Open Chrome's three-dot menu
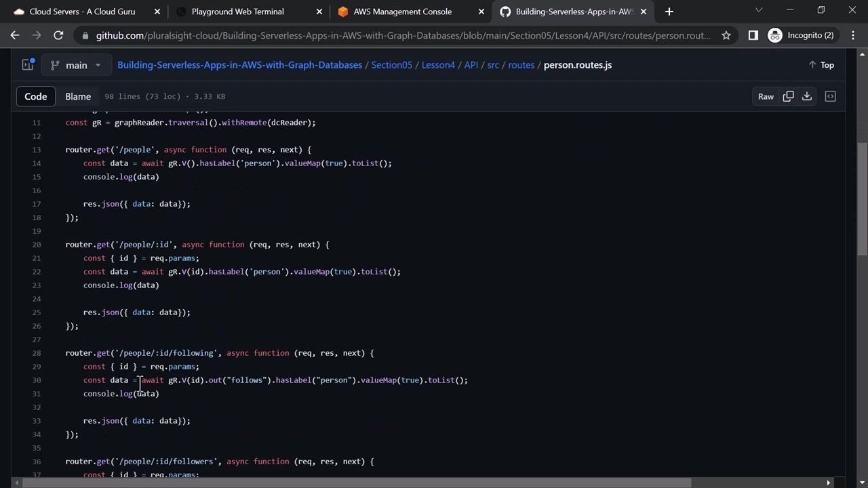 (x=852, y=35)
